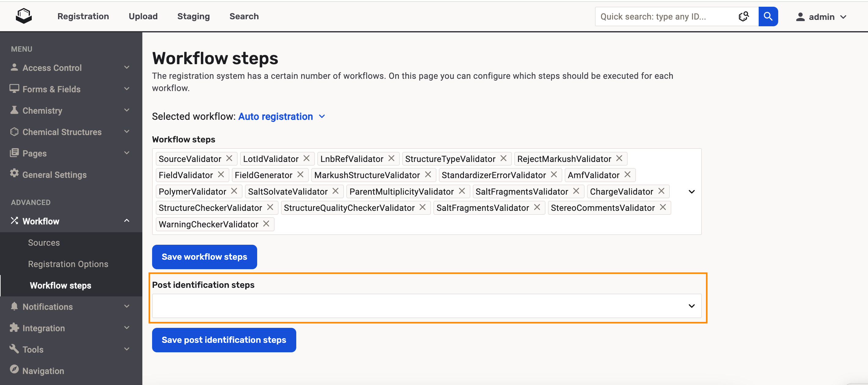Viewport: 868px width, 385px height.
Task: Click the structure search icon in quick search
Action: point(743,16)
